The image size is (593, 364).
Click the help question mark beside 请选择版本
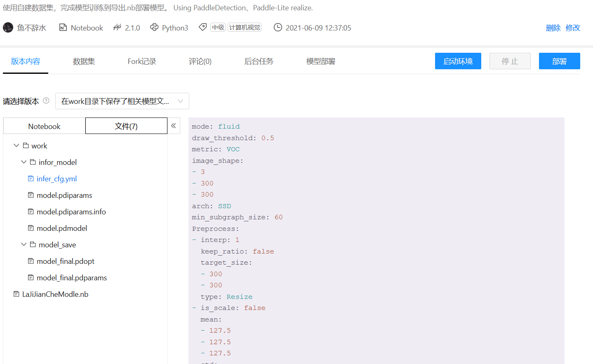[x=46, y=100]
